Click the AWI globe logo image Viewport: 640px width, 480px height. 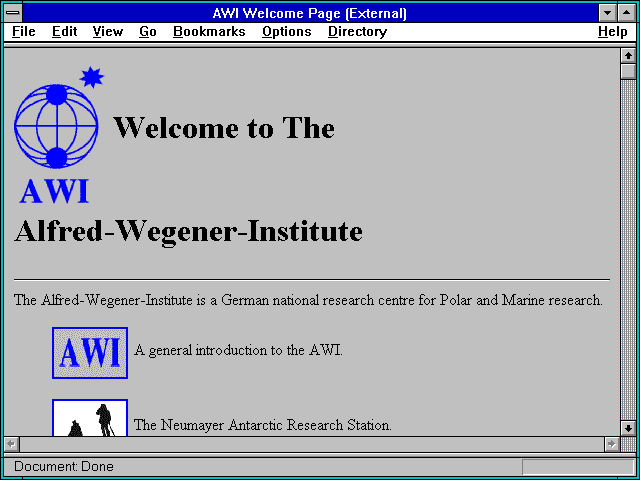pos(59,135)
